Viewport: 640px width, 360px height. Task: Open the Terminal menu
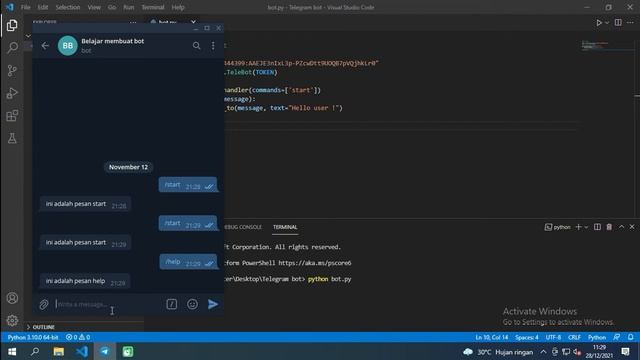point(153,7)
